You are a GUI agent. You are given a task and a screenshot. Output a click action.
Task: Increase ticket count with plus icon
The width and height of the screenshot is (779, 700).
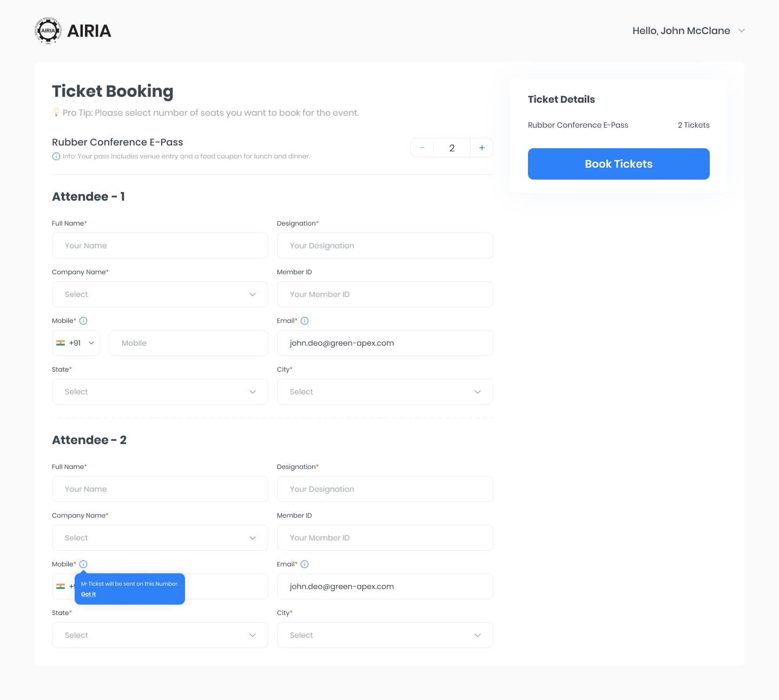pos(481,148)
